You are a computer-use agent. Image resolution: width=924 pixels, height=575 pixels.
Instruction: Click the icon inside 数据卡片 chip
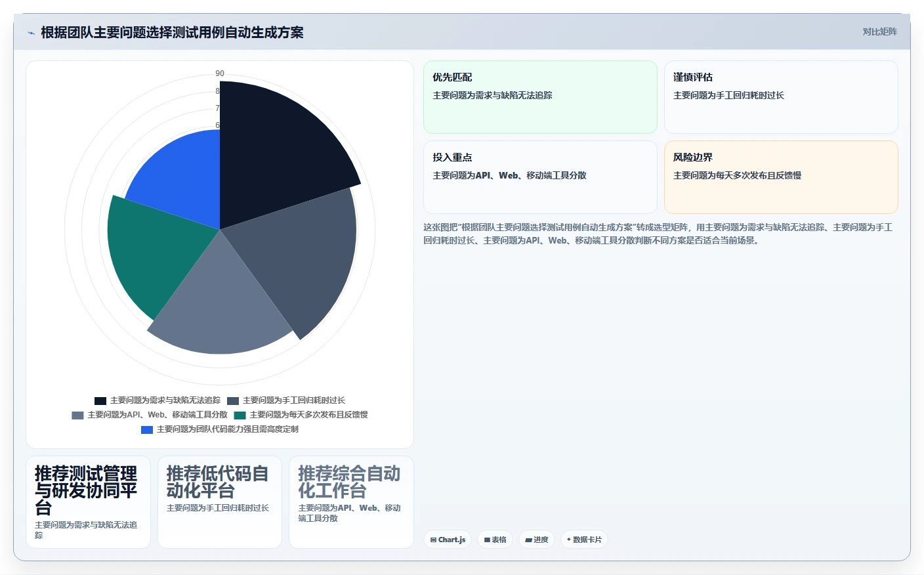pos(569,540)
